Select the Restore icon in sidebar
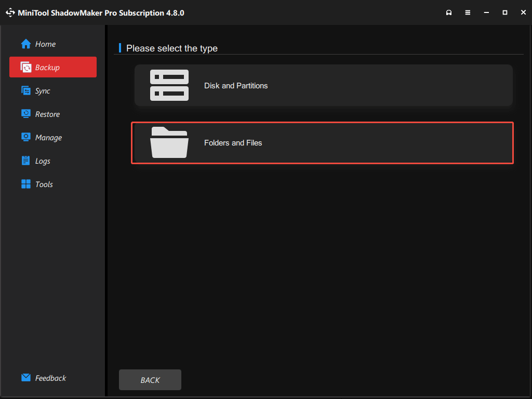Viewport: 532px width, 399px height. 25,114
